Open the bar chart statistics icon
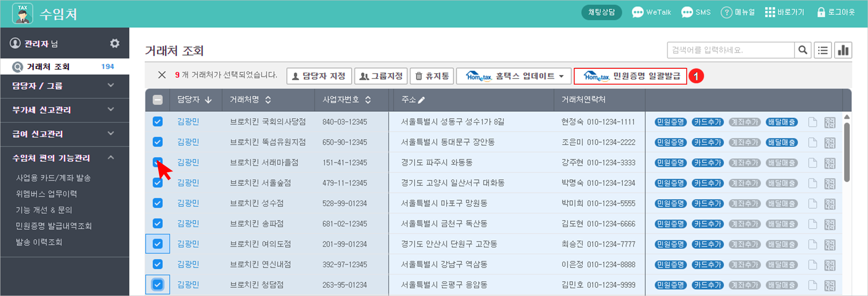Image resolution: width=868 pixels, height=296 pixels. tap(843, 50)
